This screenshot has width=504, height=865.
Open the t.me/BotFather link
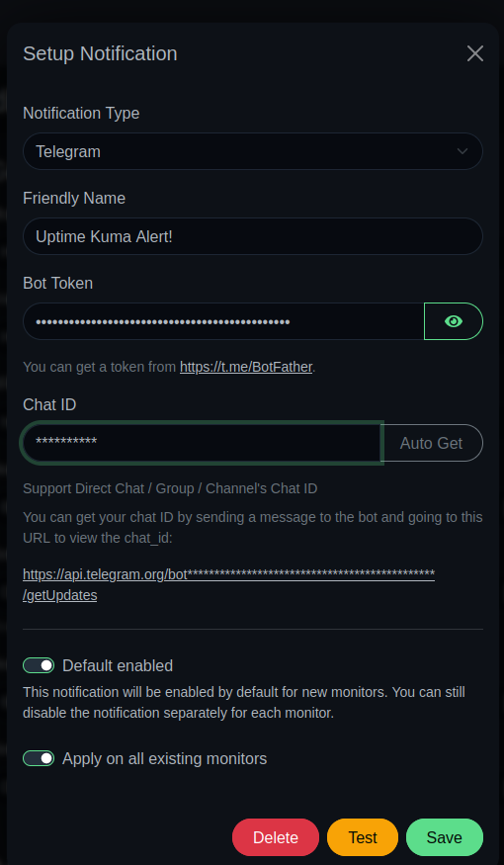[x=246, y=367]
